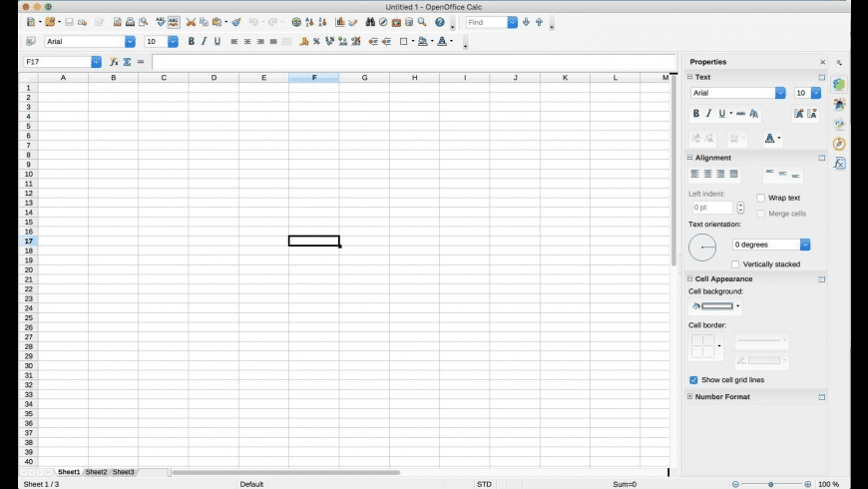Check the Vertically stacked option
868x489 pixels.
735,264
